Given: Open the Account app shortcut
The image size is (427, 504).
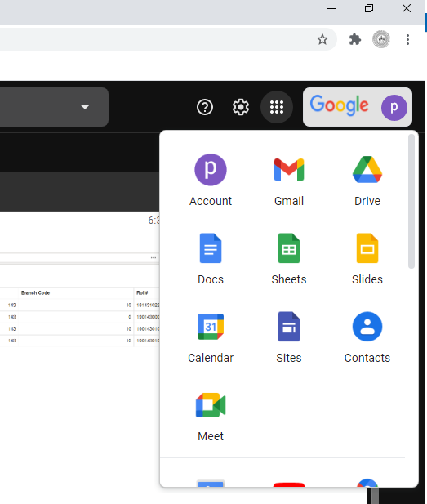Looking at the screenshot, I should coord(211,181).
